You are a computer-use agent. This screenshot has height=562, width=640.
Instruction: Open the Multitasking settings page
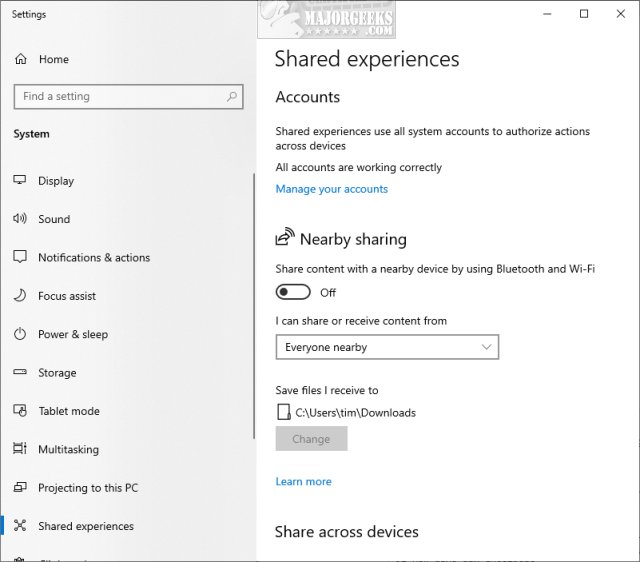(68, 450)
